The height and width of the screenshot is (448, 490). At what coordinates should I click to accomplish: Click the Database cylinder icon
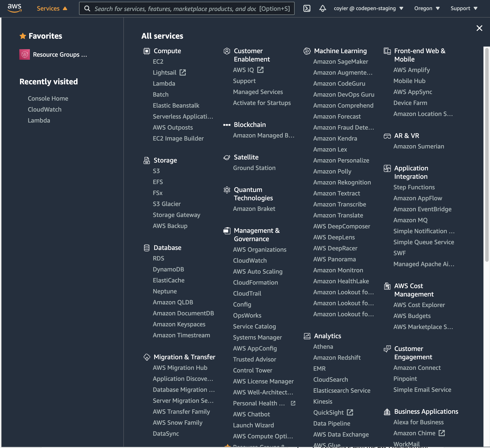(147, 248)
